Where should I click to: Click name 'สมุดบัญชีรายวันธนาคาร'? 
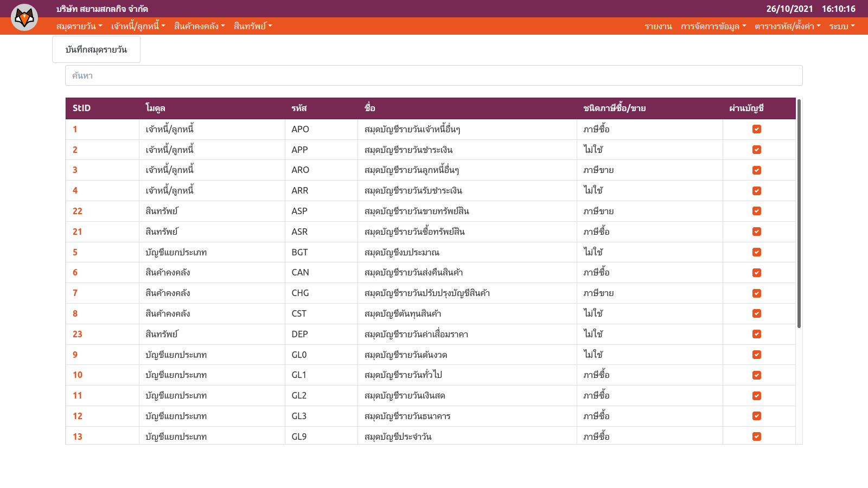tap(407, 416)
